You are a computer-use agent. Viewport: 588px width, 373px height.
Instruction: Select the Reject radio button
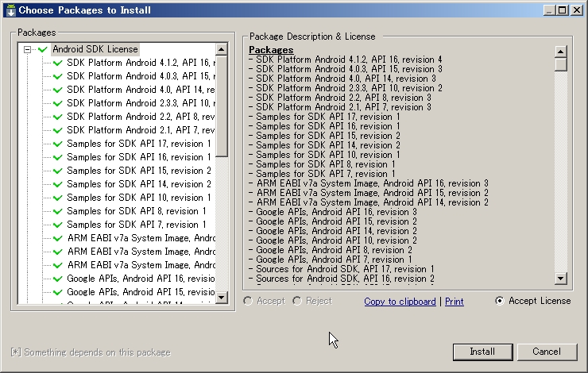297,301
